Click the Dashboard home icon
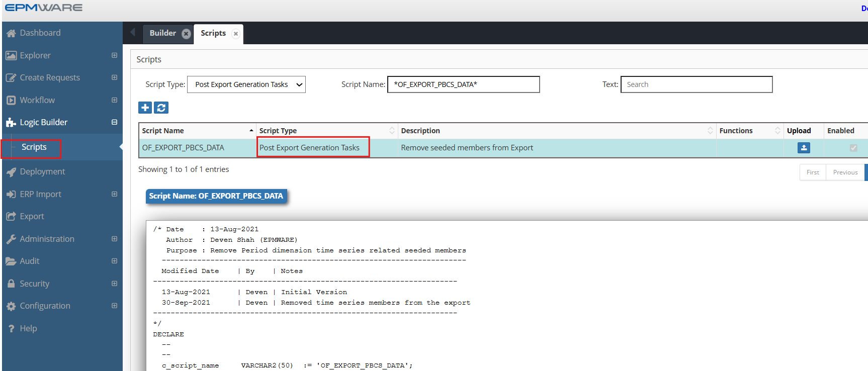 tap(11, 33)
